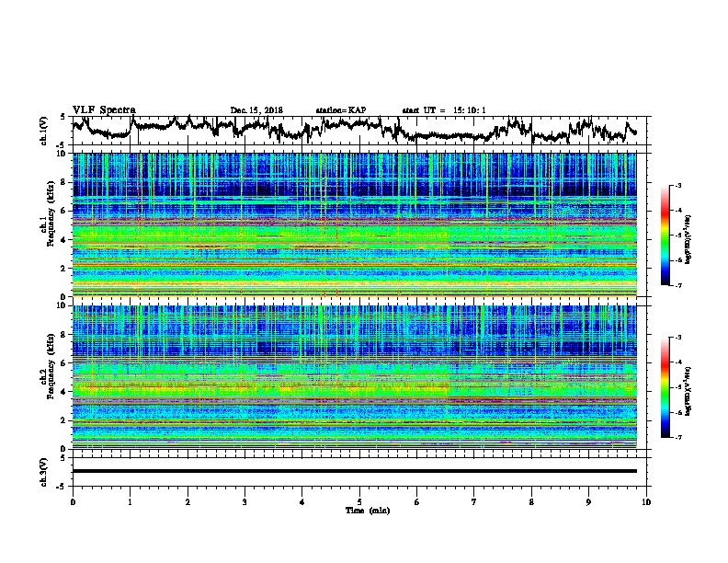Click the ch.1 colorbar "-3" tick label

point(677,185)
